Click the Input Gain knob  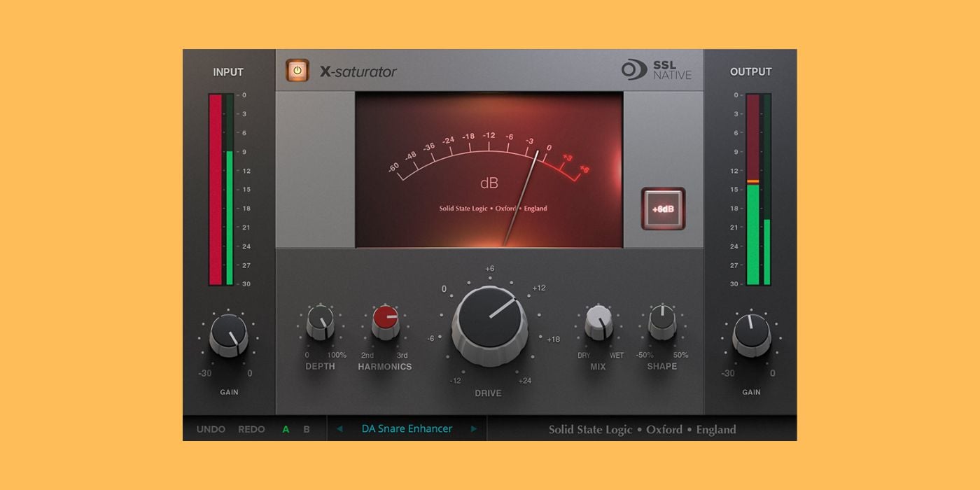point(229,335)
